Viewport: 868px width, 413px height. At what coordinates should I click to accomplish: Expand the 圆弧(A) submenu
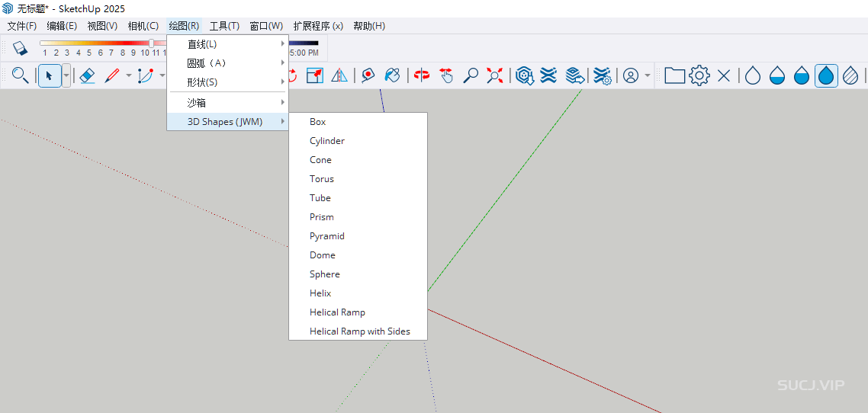tap(227, 63)
